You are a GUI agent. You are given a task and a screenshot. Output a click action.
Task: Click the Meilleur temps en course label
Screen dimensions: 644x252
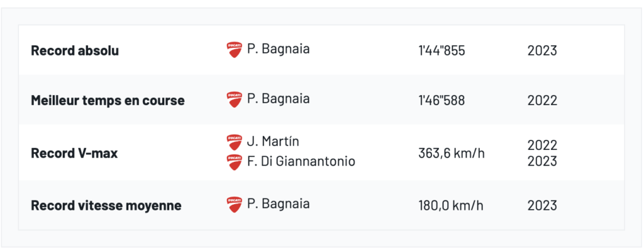coord(108,100)
